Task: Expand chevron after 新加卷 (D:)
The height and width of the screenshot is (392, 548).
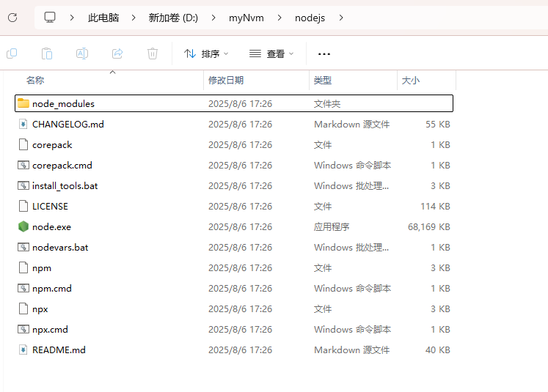Action: [213, 18]
